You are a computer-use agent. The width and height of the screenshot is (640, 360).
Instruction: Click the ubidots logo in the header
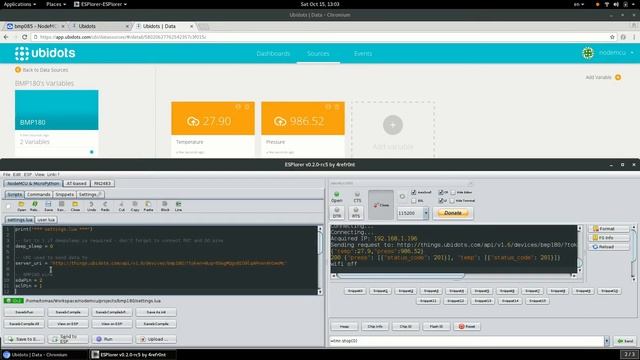(x=45, y=53)
